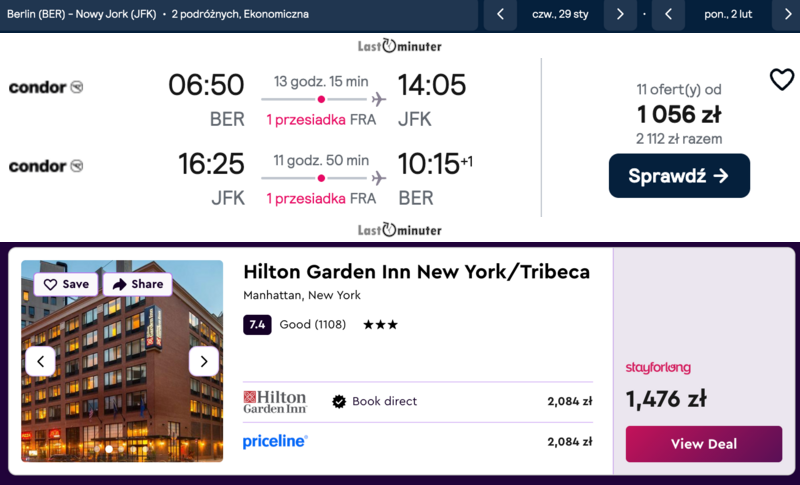Click the 1 przesiadka FRA on outbound flight
The height and width of the screenshot is (485, 800).
pos(321,120)
